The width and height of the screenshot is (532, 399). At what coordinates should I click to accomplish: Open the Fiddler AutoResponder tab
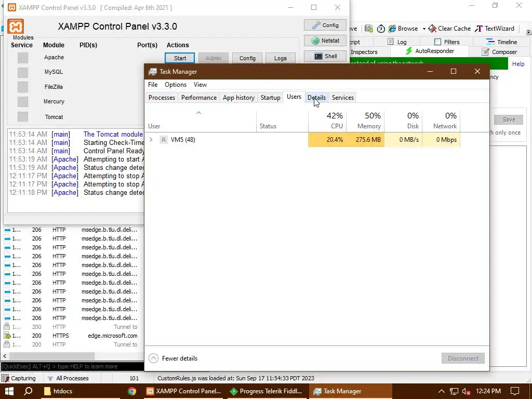[430, 51]
